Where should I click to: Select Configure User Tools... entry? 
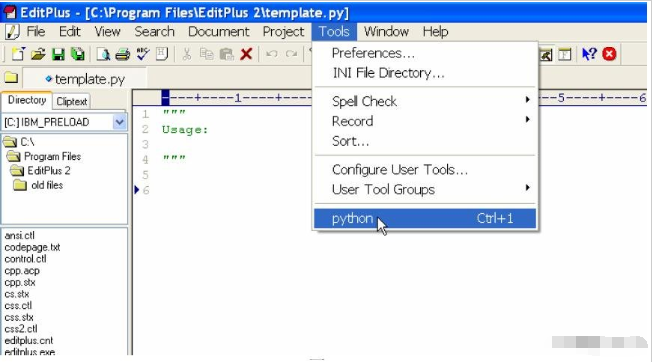tap(425, 170)
